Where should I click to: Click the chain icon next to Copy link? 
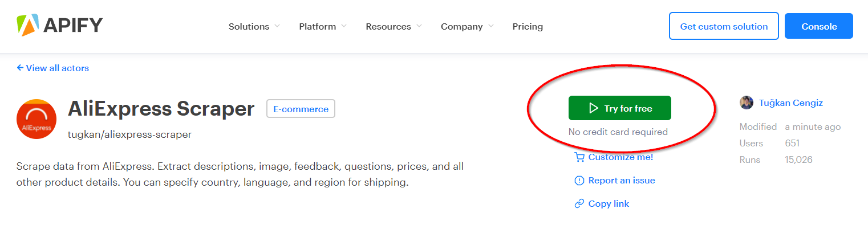click(579, 204)
